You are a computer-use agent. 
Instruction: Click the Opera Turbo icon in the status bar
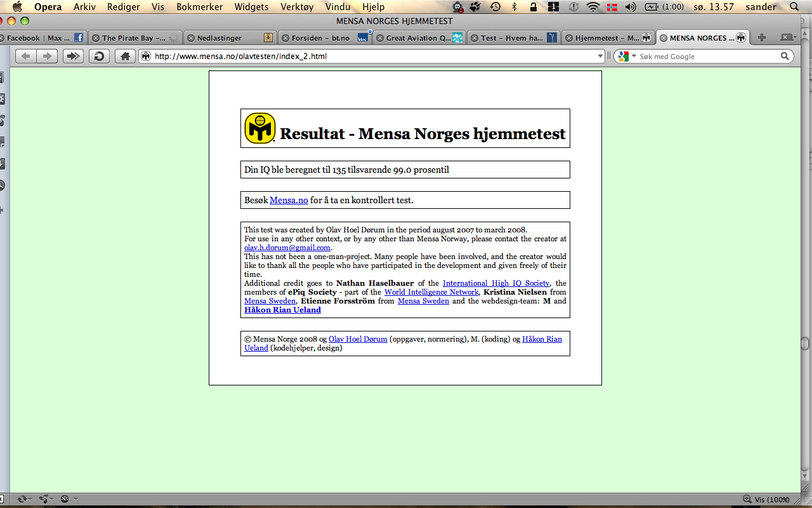[x=65, y=499]
